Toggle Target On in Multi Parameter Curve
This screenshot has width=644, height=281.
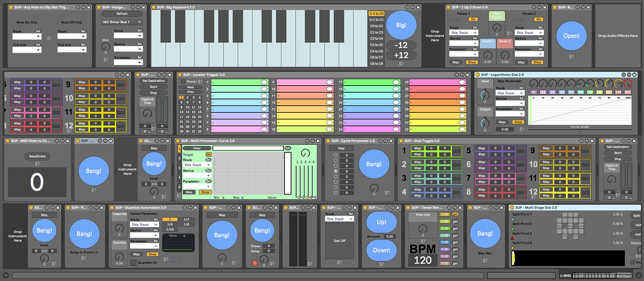[x=209, y=155]
